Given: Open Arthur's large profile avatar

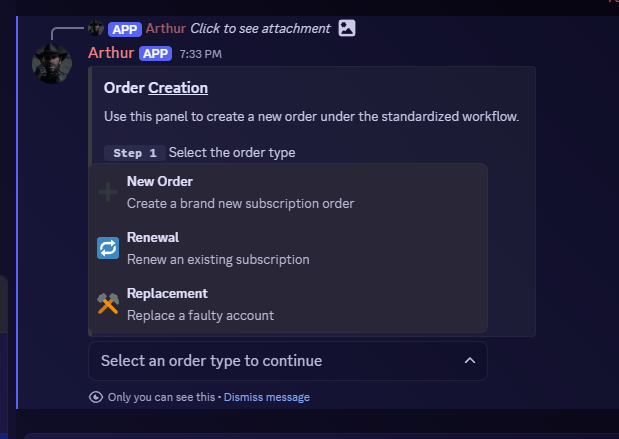Looking at the screenshot, I should 52,64.
